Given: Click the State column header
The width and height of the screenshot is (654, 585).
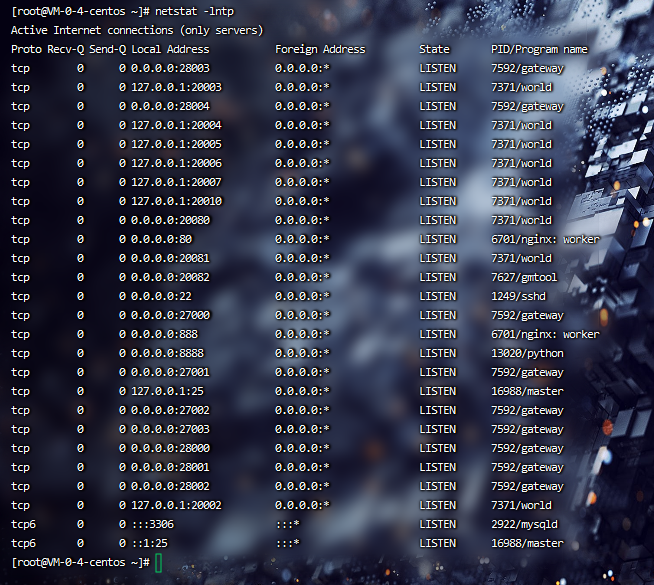Looking at the screenshot, I should click(435, 49).
